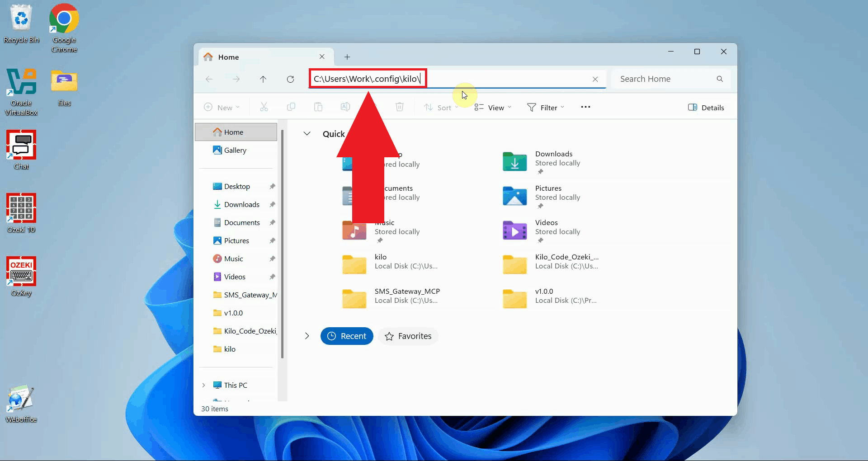The width and height of the screenshot is (868, 461).
Task: Unpin Downloads in the sidebar
Action: 272,204
